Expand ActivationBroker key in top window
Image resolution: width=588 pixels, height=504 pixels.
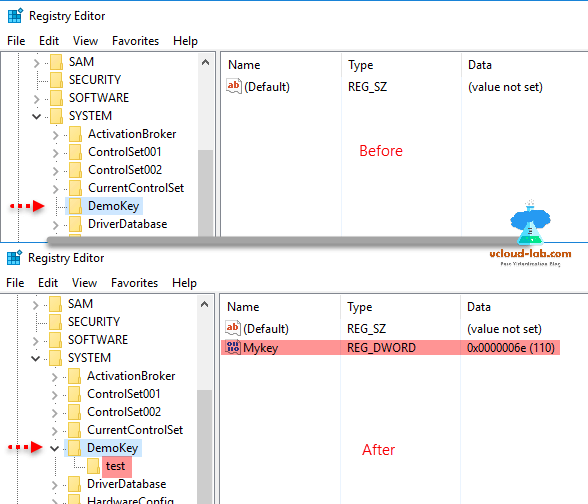coord(56,135)
